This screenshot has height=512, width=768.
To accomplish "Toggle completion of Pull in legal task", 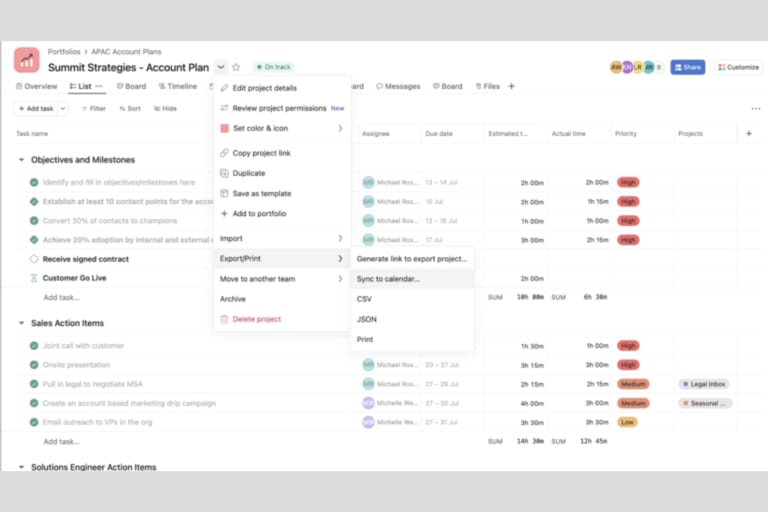I will click(34, 384).
